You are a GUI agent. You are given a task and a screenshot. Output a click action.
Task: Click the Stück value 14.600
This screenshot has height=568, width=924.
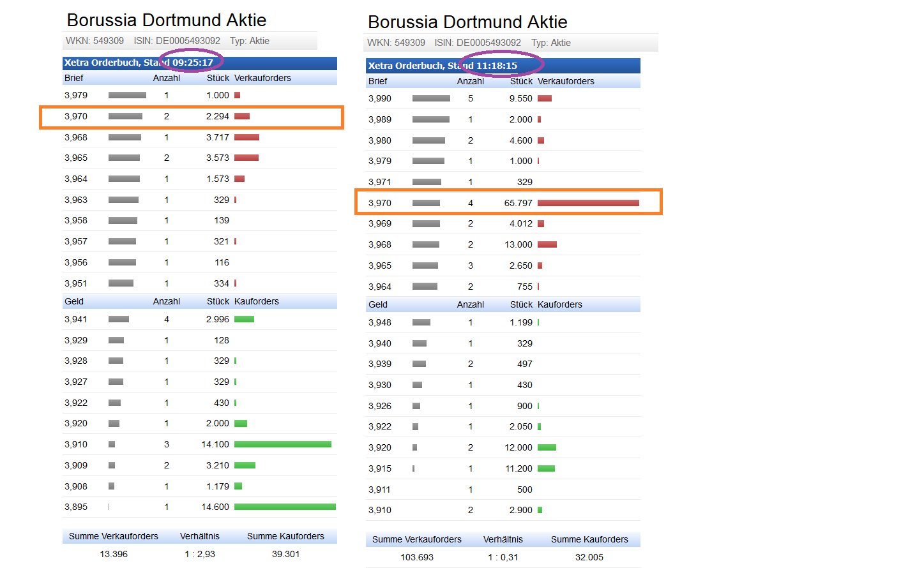coord(215,507)
